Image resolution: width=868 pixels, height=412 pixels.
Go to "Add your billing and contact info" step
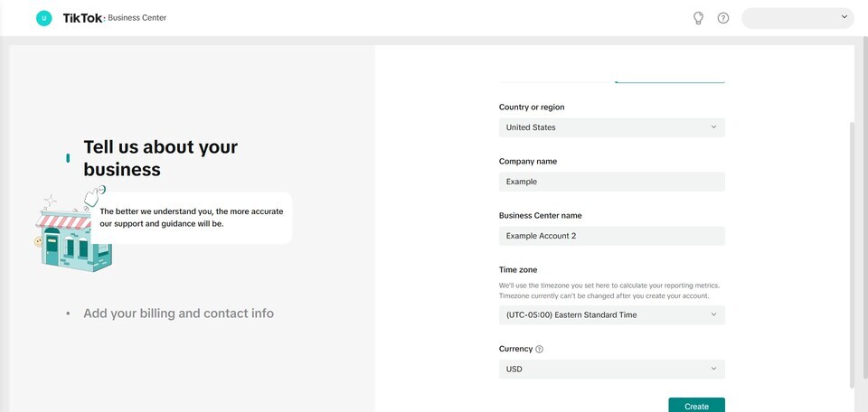178,314
